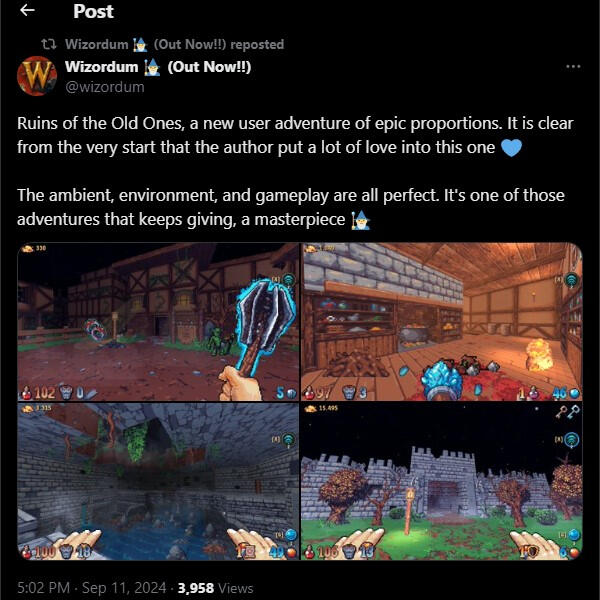Click the Wizordum reposted label
Image resolution: width=600 pixels, height=600 pixels.
point(174,44)
